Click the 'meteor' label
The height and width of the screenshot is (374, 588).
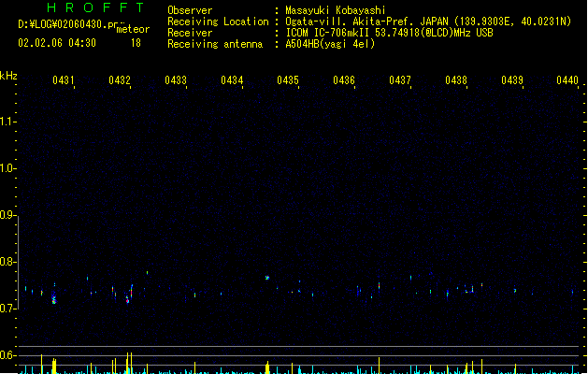[133, 29]
